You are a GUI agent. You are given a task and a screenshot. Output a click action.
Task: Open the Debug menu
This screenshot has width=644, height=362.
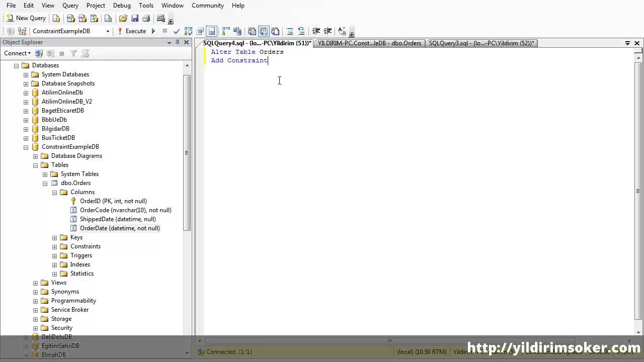pyautogui.click(x=122, y=6)
